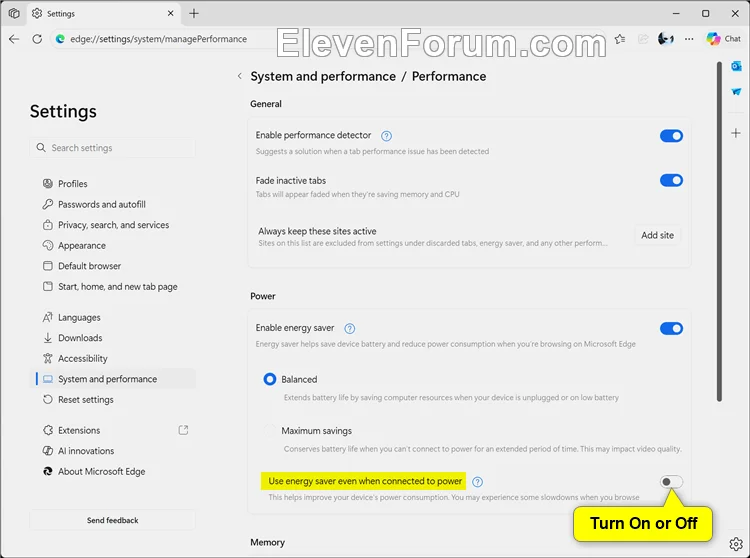
Task: Click help icon beside performance detector
Action: click(386, 136)
